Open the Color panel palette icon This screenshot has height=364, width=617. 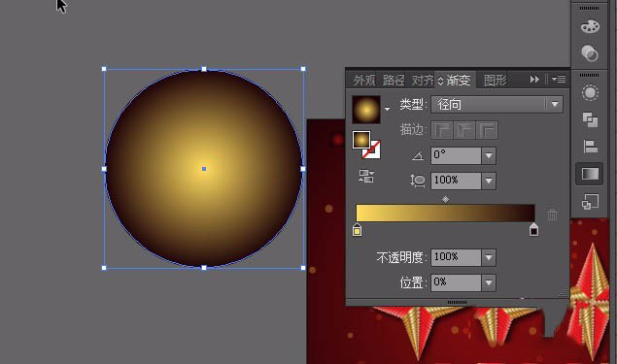coord(590,27)
